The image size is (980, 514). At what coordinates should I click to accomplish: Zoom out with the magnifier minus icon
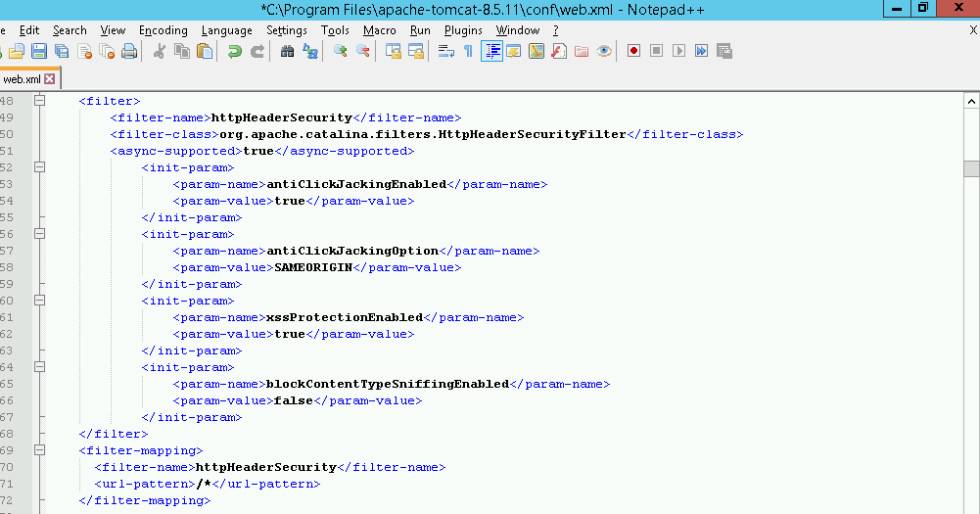tap(362, 51)
